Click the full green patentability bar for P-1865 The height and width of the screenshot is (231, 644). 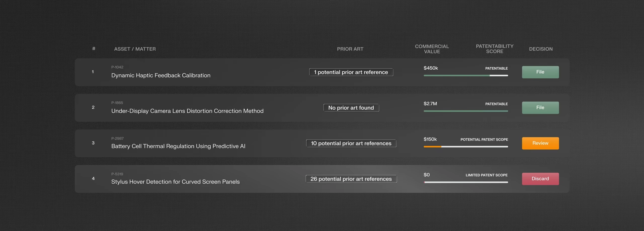[466, 111]
